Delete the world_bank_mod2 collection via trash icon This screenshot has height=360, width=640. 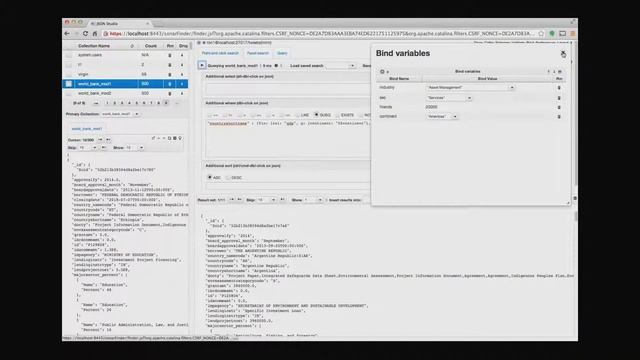tap(170, 93)
